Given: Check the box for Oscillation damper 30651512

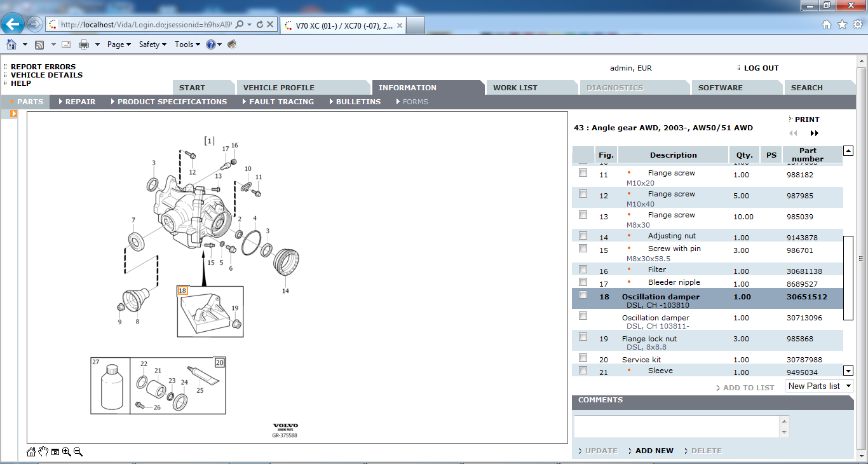Looking at the screenshot, I should pos(583,295).
